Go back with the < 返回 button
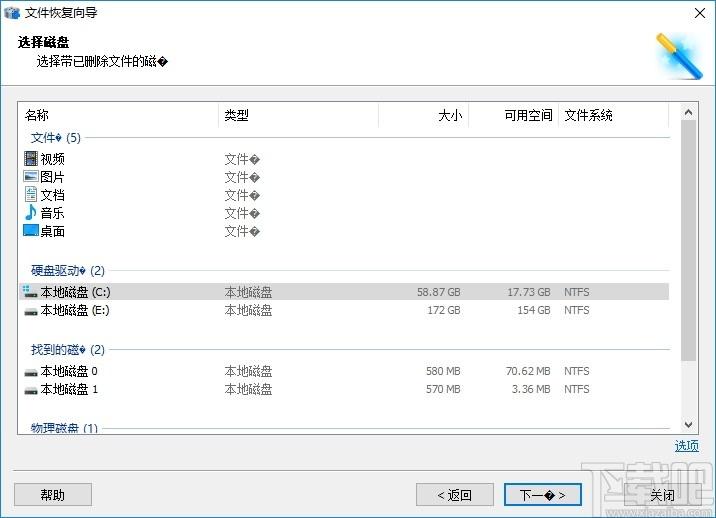Image resolution: width=716 pixels, height=518 pixels. click(455, 495)
